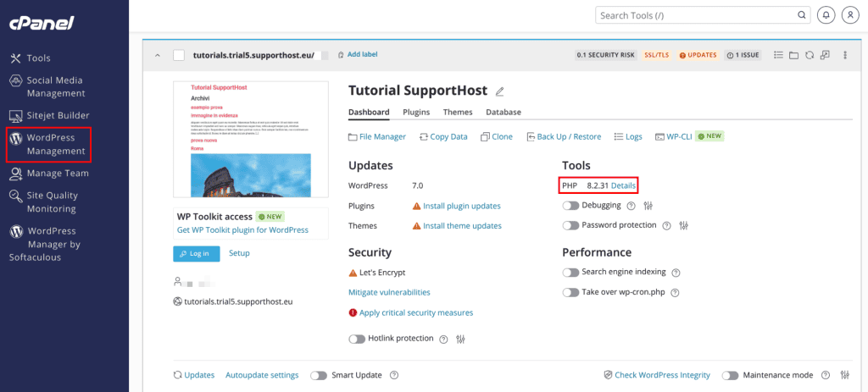Open Social Media Management in sidebar
Image resolution: width=868 pixels, height=392 pixels.
tap(47, 87)
